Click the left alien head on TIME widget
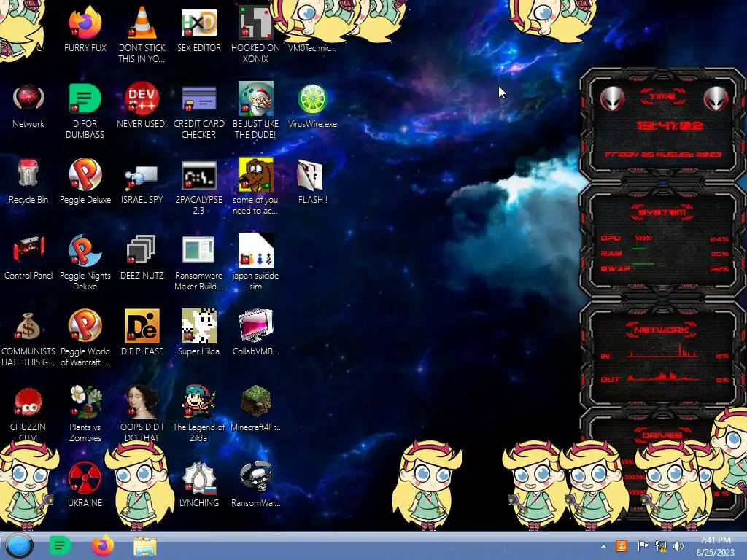 [612, 99]
